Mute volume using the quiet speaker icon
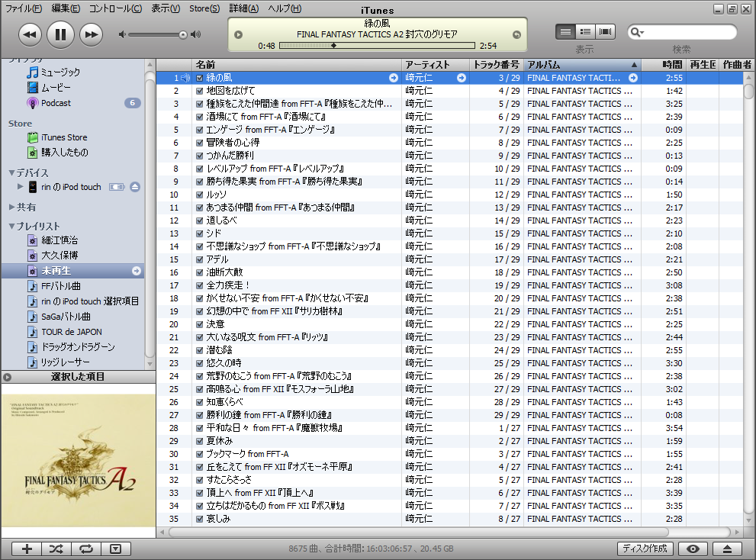The height and width of the screenshot is (560, 756). 122,34
